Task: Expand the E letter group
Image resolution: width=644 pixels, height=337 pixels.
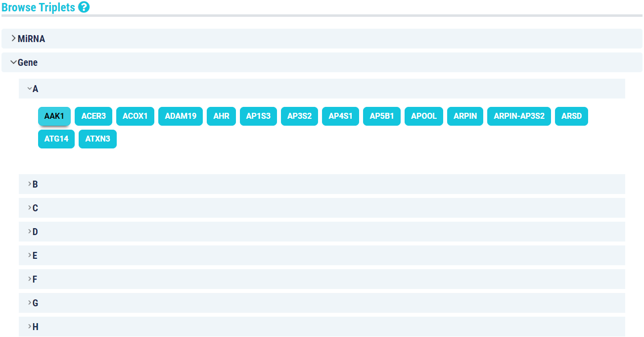Action: tap(322, 255)
